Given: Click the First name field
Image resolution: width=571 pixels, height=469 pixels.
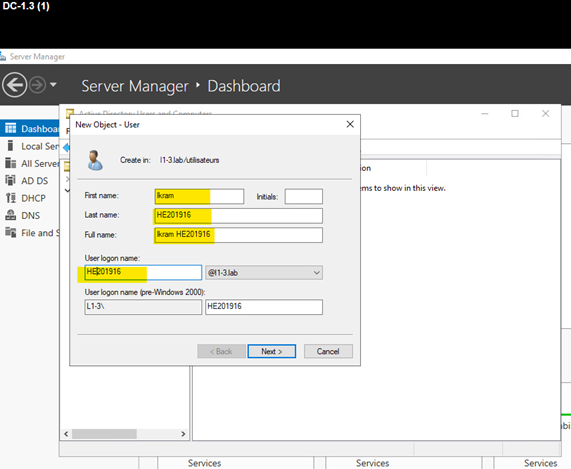Looking at the screenshot, I should [x=199, y=196].
